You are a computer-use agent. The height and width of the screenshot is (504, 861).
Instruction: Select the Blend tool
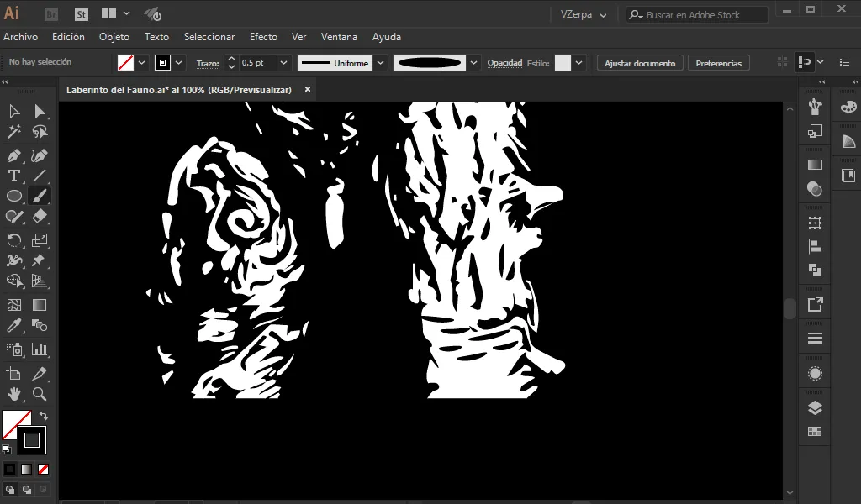coord(40,325)
